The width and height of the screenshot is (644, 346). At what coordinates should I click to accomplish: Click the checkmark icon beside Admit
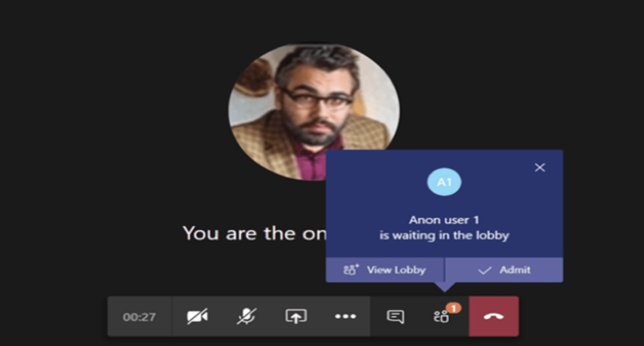pos(484,271)
